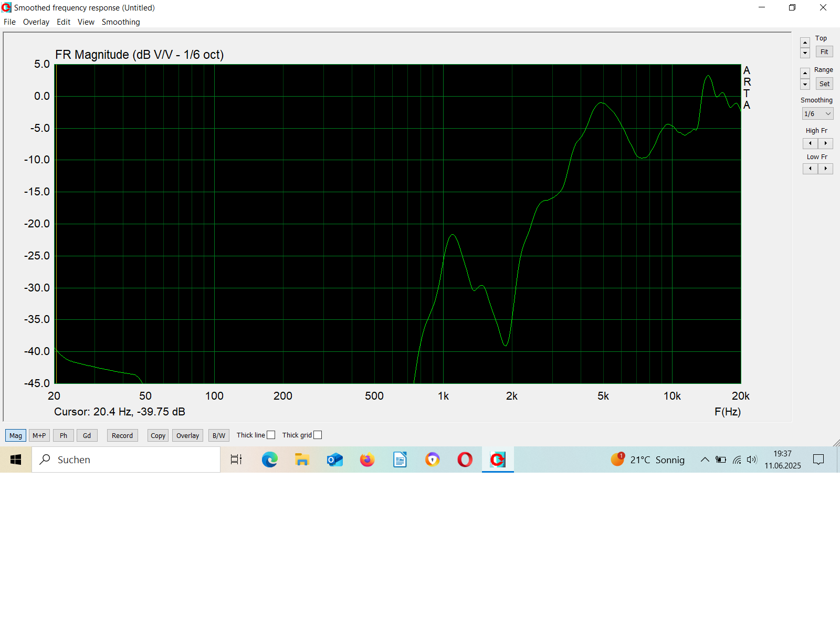Launch Firefox from the taskbar
The image size is (840, 626).
click(x=367, y=460)
